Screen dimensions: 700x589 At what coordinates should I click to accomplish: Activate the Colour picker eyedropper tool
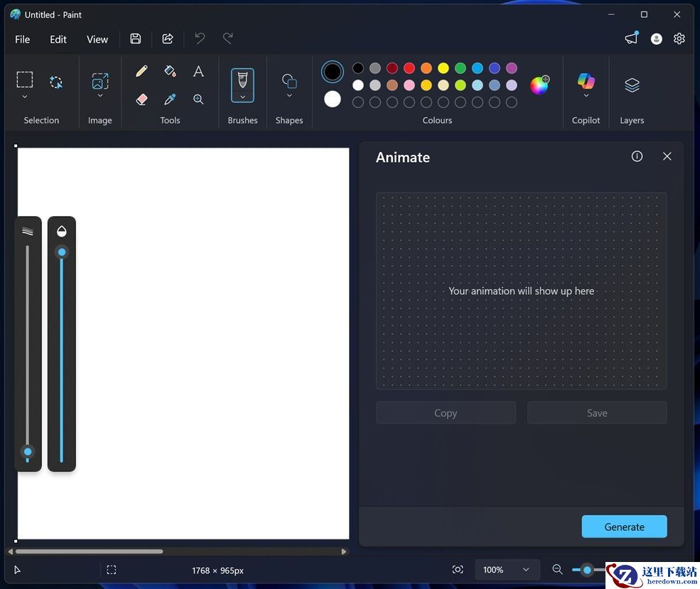[x=170, y=99]
